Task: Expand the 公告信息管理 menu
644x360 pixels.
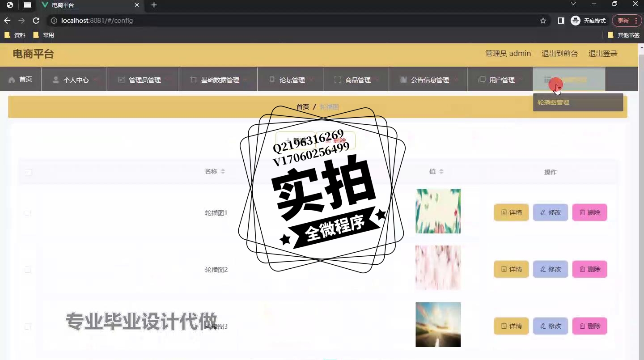Action: [428, 79]
